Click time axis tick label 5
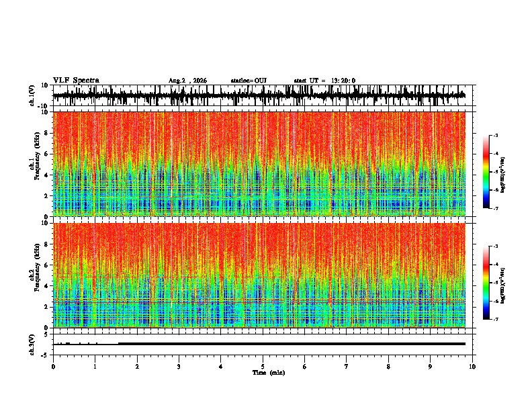Viewport: 532px width, 411px height. (x=263, y=367)
